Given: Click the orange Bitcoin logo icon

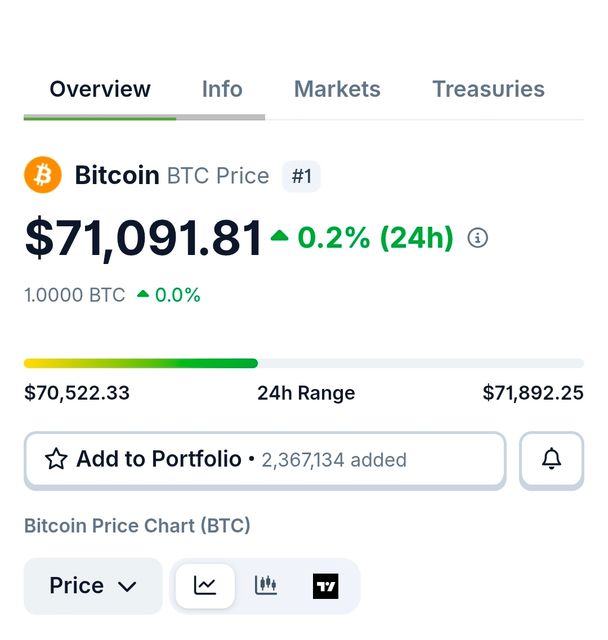Looking at the screenshot, I should click(x=43, y=176).
